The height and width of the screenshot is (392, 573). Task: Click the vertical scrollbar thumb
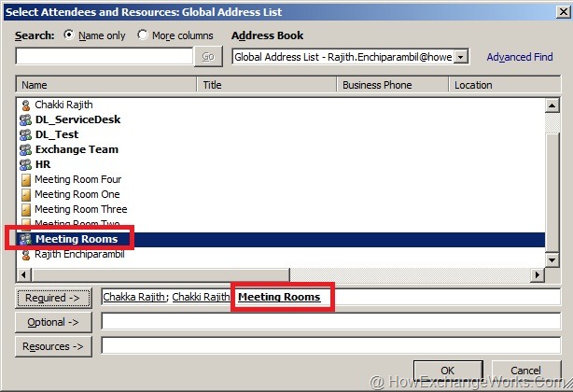coord(552,192)
